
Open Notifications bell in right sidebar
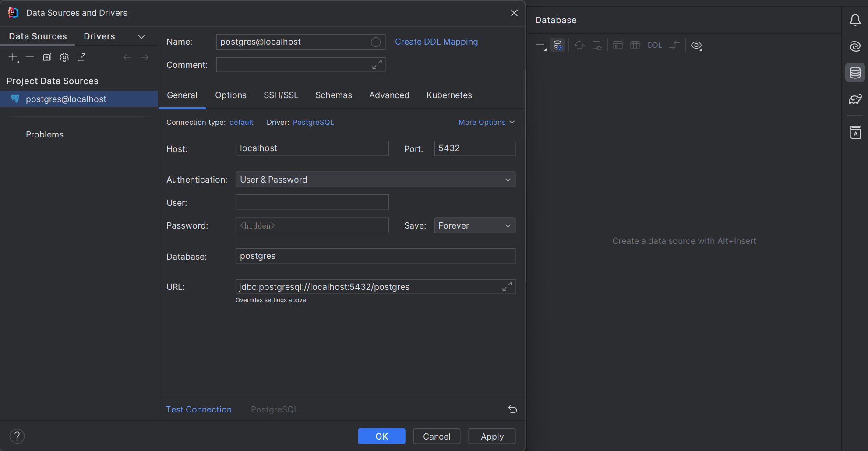pos(855,20)
